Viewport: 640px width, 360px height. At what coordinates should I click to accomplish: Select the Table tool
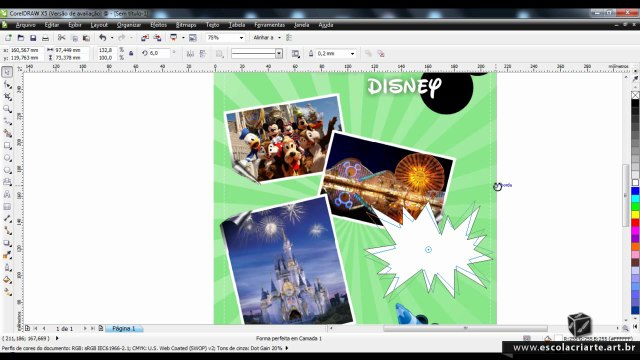tap(7, 207)
